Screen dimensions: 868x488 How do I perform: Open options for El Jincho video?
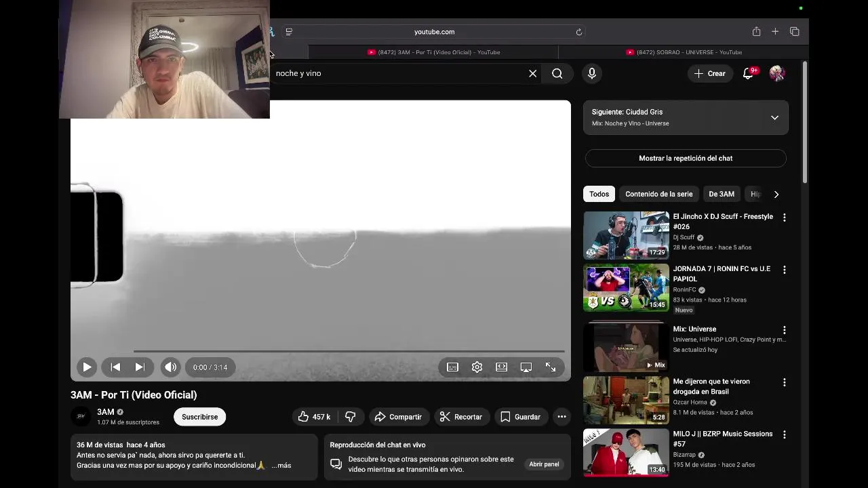click(785, 218)
